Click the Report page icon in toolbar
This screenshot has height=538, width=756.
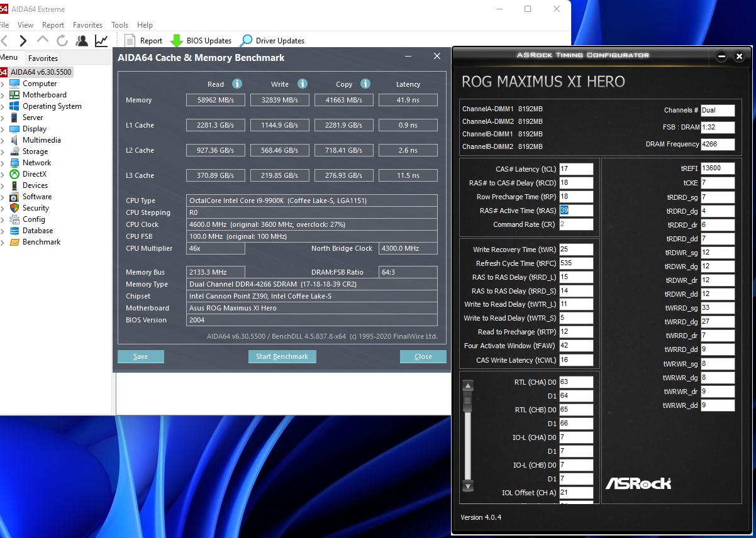point(130,41)
